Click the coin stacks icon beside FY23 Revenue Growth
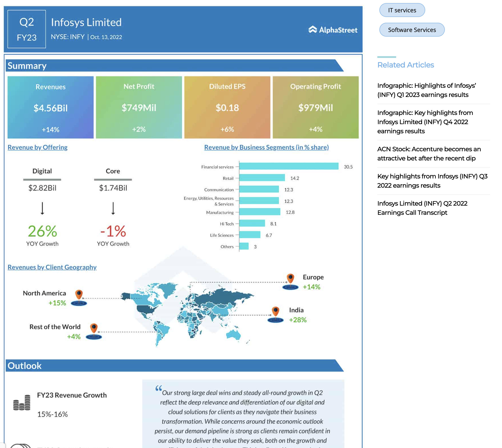 [22, 402]
